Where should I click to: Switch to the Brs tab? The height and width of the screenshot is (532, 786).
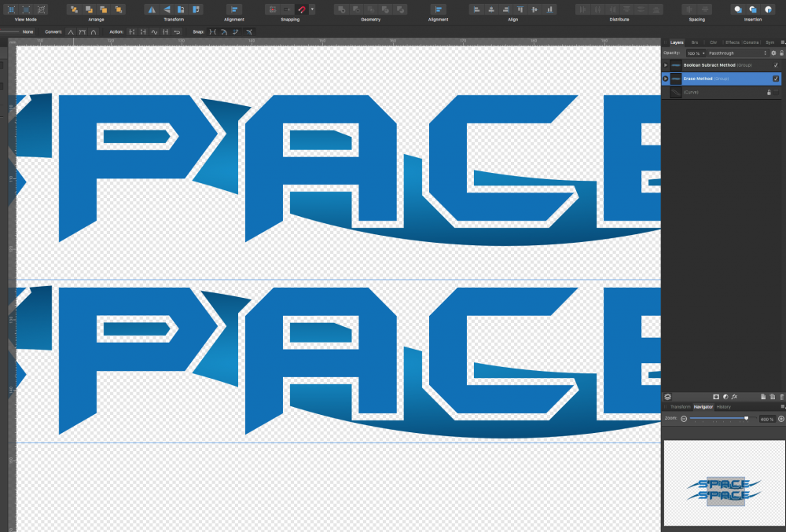coord(695,42)
